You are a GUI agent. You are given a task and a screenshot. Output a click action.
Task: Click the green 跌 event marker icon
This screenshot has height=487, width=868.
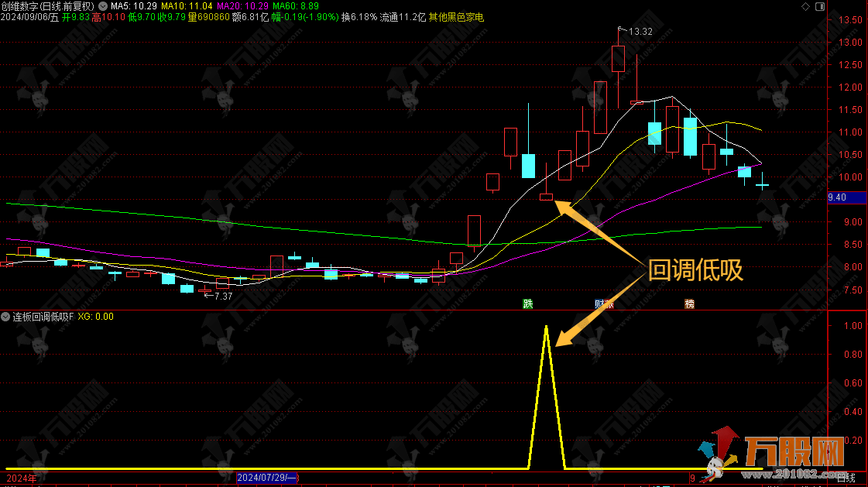click(528, 304)
